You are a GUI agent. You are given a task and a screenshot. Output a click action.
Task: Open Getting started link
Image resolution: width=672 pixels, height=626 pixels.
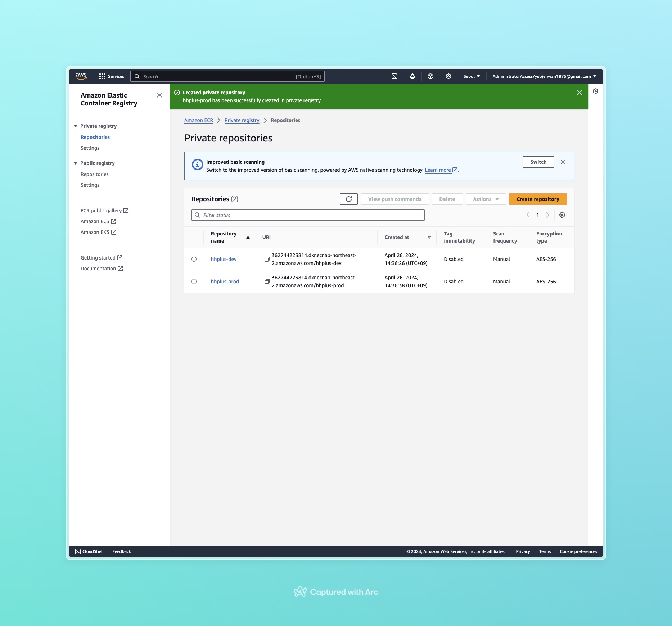coord(102,258)
